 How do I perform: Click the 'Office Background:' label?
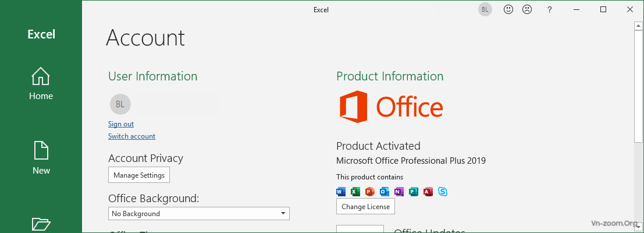pos(154,199)
